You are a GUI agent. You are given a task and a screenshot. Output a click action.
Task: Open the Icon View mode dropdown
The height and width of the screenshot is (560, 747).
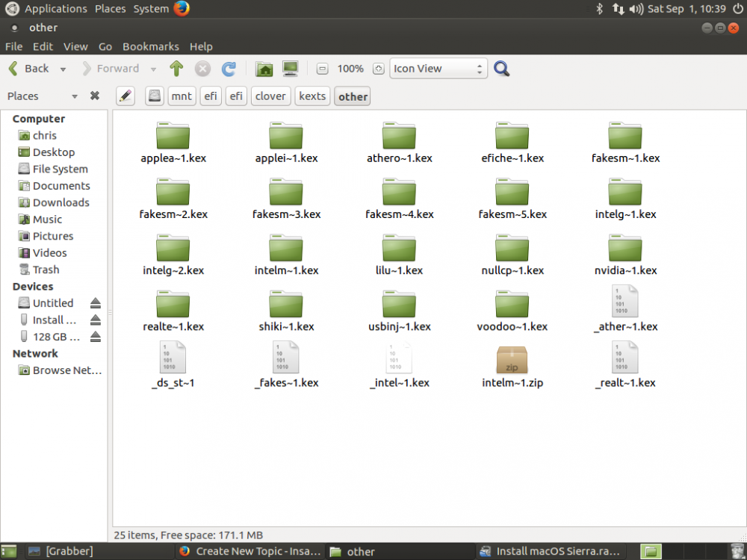tap(438, 69)
